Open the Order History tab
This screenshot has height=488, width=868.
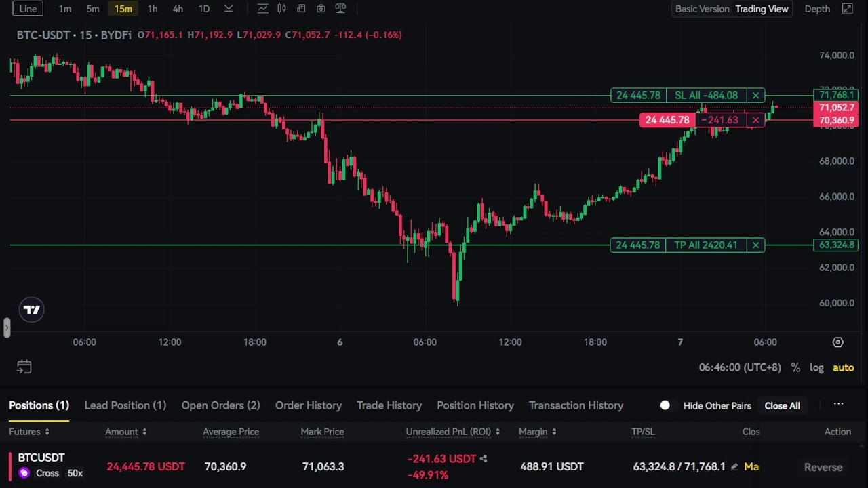[309, 405]
